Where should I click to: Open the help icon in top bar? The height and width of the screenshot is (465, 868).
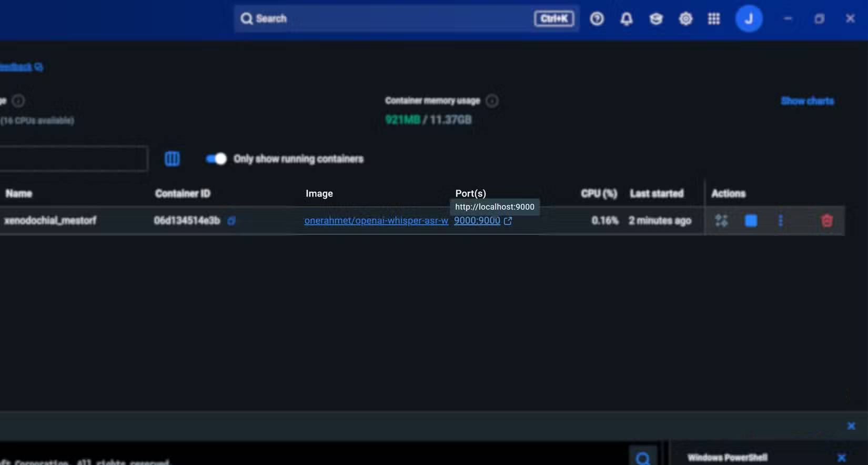[597, 19]
